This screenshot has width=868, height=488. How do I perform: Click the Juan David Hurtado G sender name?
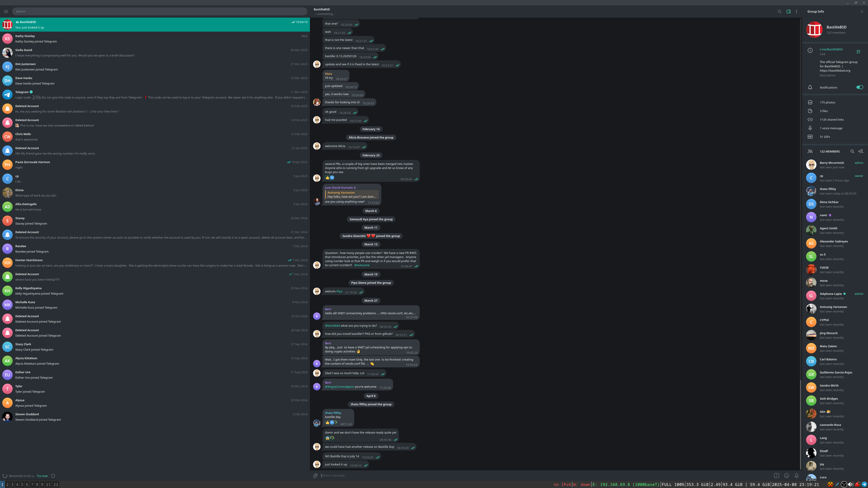(x=340, y=188)
